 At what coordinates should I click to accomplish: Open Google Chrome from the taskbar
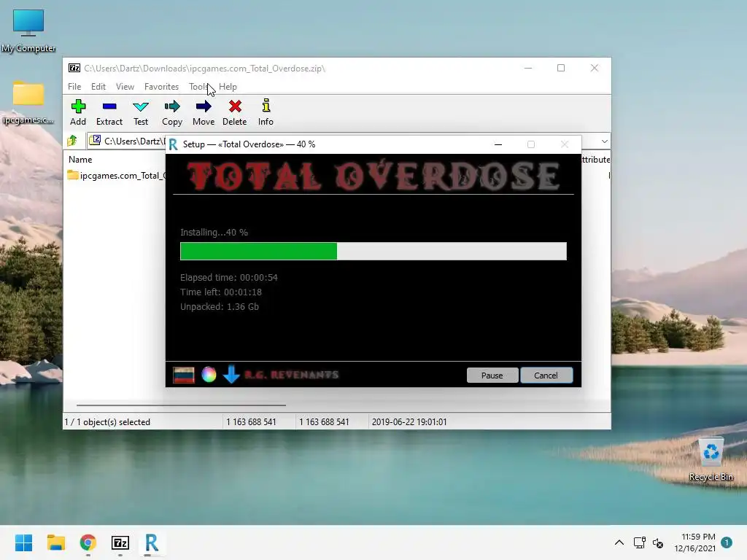point(88,542)
